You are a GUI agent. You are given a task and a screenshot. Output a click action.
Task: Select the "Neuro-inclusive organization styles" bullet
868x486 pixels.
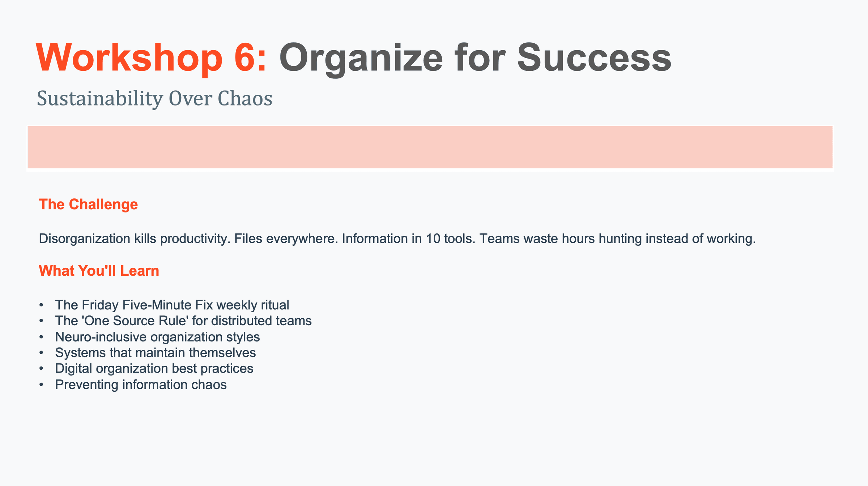[157, 337]
